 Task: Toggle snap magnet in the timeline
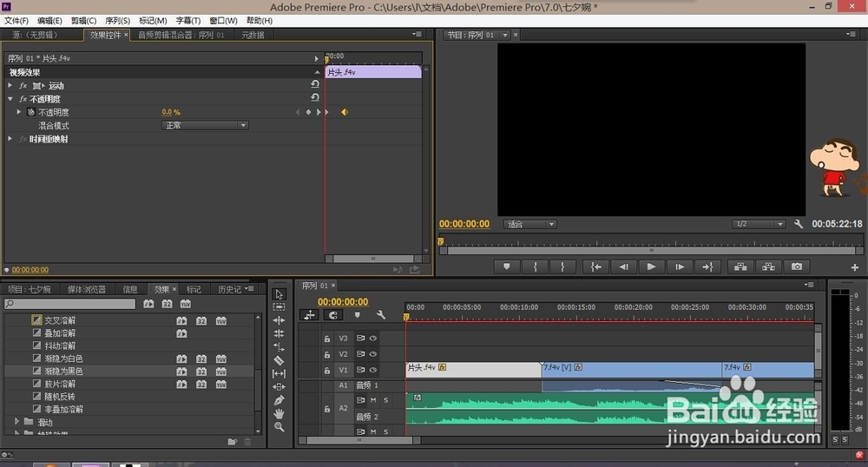pos(332,315)
